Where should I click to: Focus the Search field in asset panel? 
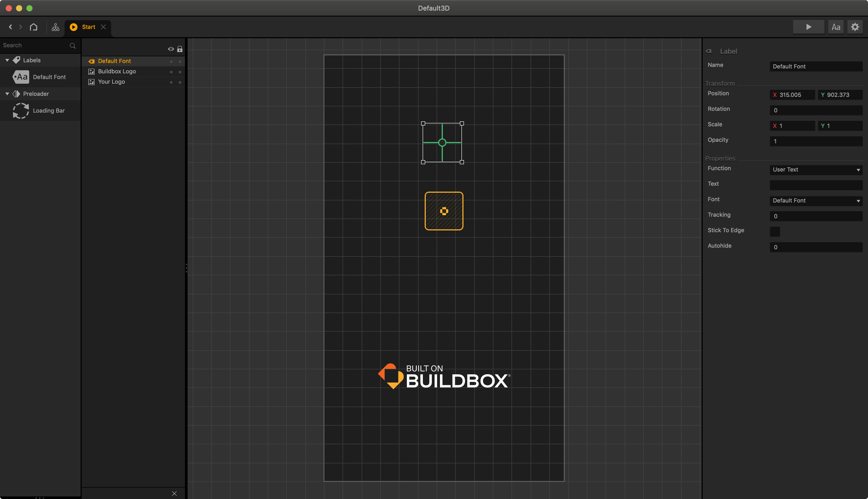tap(34, 45)
